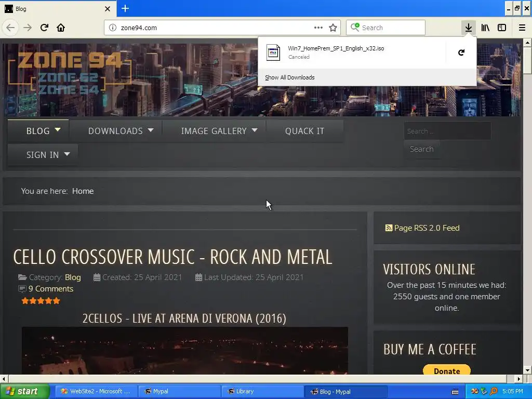This screenshot has height=399, width=532.
Task: Click the 2Cellos video thumbnail
Action: click(185, 351)
